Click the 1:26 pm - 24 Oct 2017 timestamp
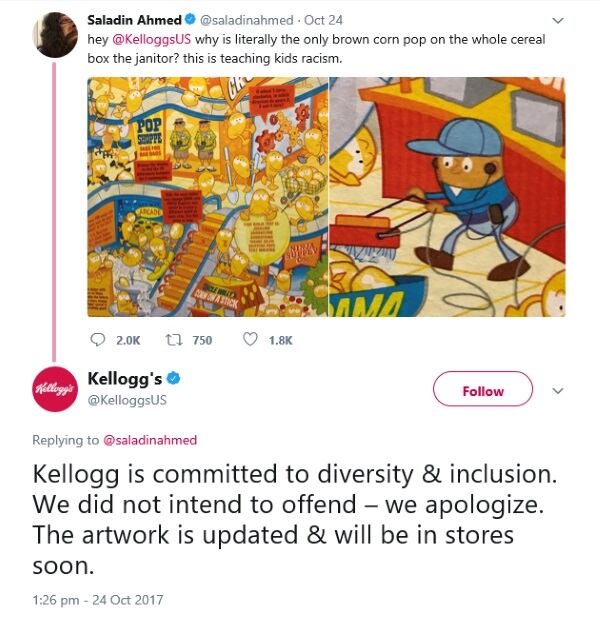Screen dimensions: 600x618 tap(97, 600)
